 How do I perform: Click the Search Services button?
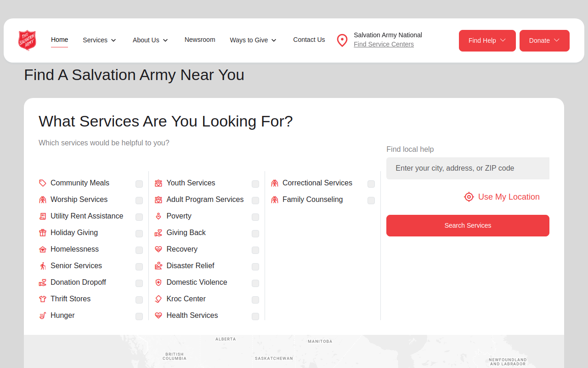(468, 225)
